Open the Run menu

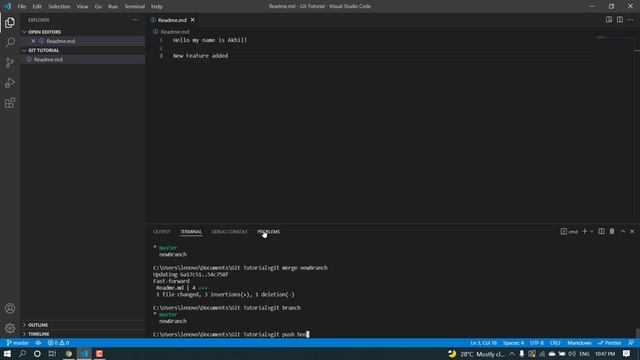coord(113,7)
